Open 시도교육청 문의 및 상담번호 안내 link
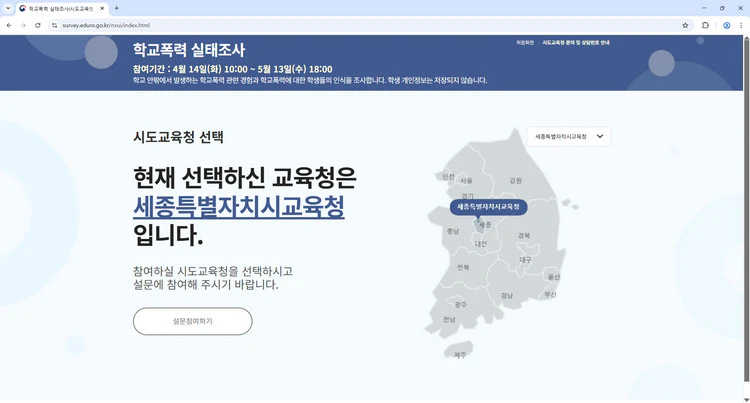Screen dimensions: 750x403 [575, 43]
